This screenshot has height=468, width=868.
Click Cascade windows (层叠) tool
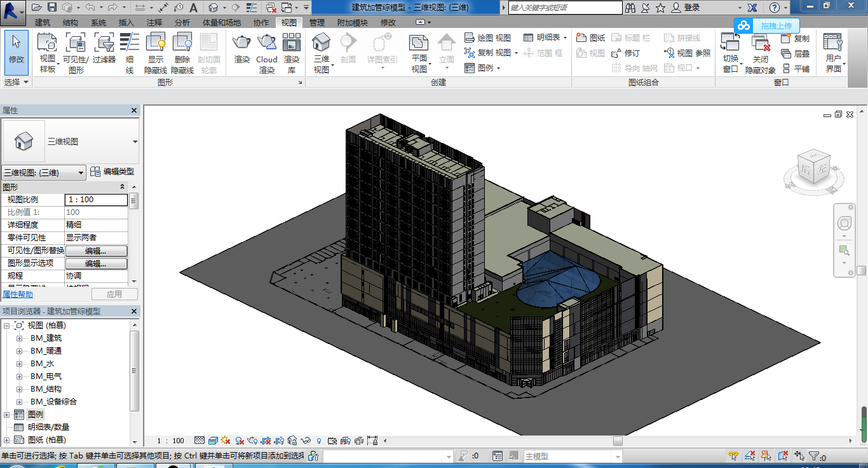tap(795, 53)
